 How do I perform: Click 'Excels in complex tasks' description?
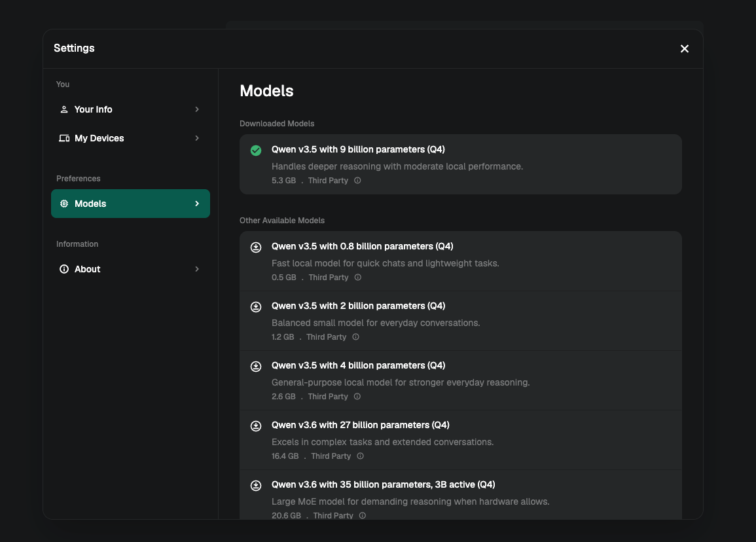coord(382,442)
